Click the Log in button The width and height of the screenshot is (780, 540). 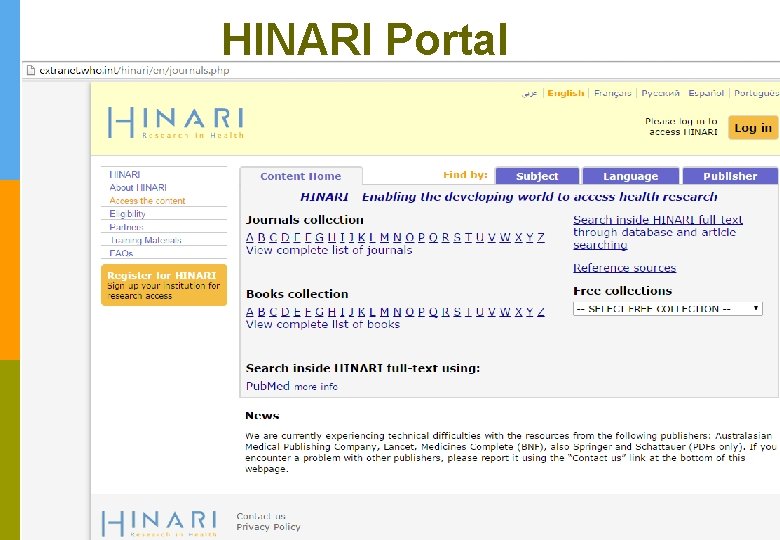[753, 128]
